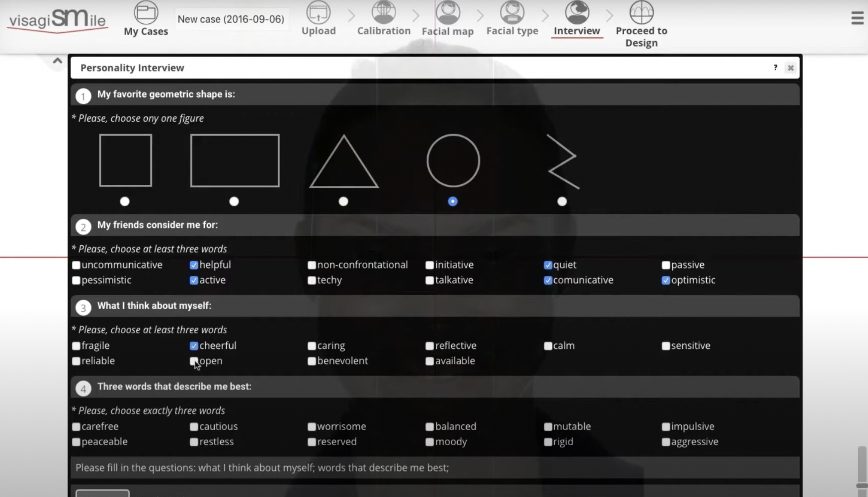This screenshot has width=868, height=497.
Task: Check the passive checkbox
Action: click(x=666, y=265)
